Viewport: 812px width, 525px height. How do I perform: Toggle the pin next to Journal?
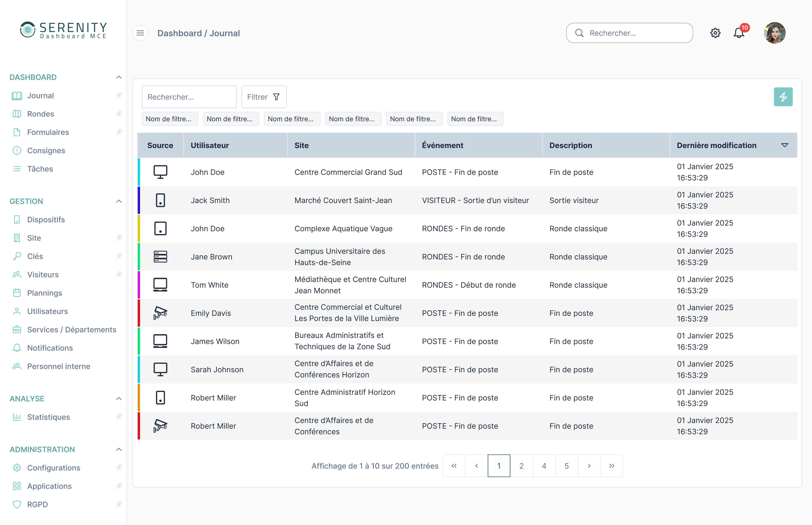119,95
